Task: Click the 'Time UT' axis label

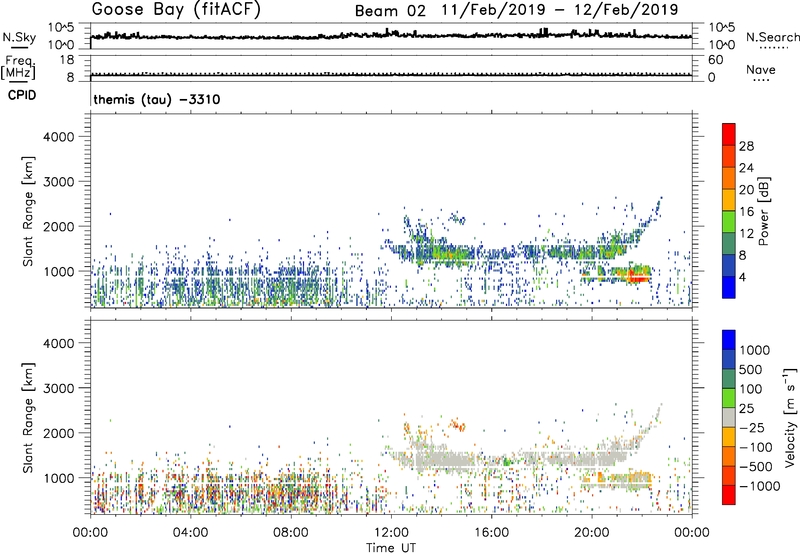Action: 391,548
